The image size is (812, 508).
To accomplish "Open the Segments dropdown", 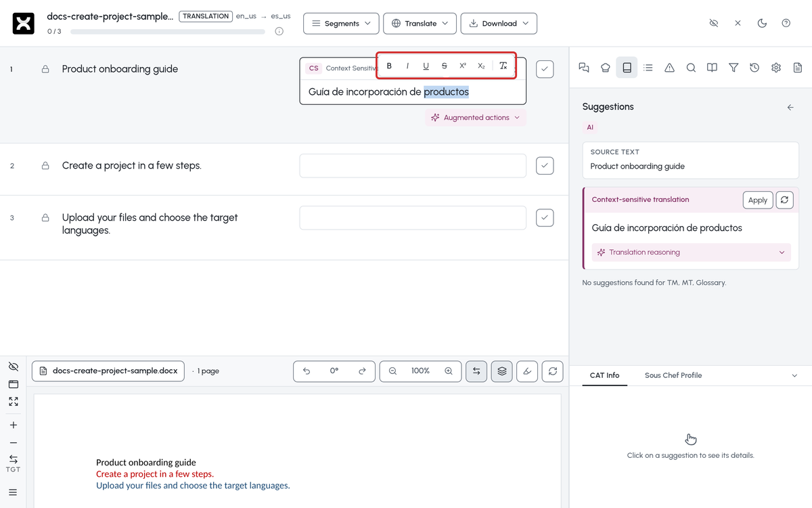I will click(341, 23).
